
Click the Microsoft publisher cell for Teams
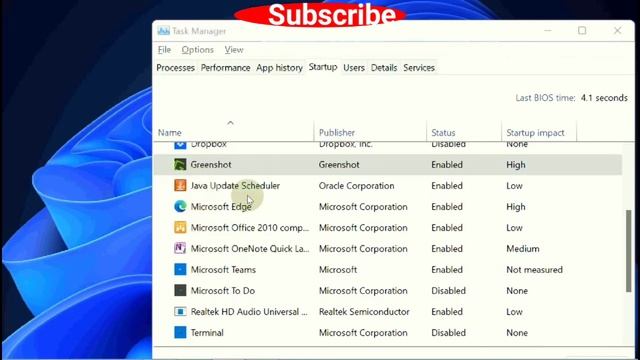[x=338, y=270]
